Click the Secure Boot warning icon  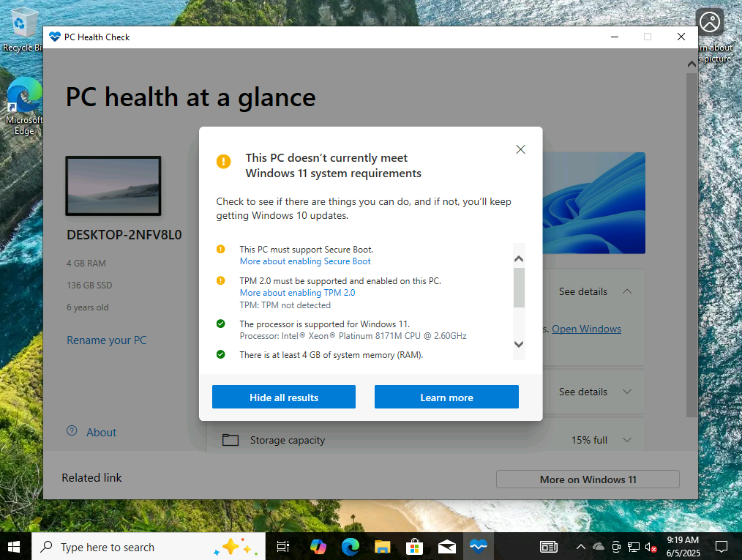(x=220, y=249)
